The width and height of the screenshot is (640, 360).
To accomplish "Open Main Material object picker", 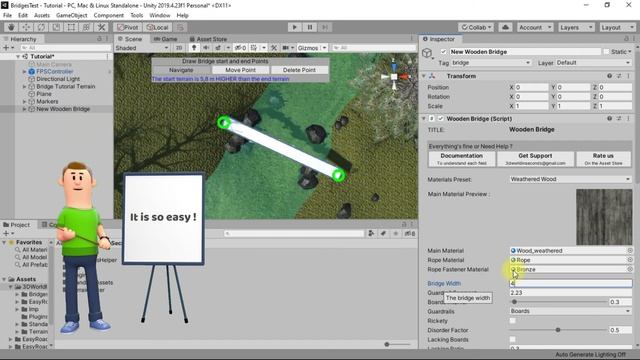I will click(630, 251).
